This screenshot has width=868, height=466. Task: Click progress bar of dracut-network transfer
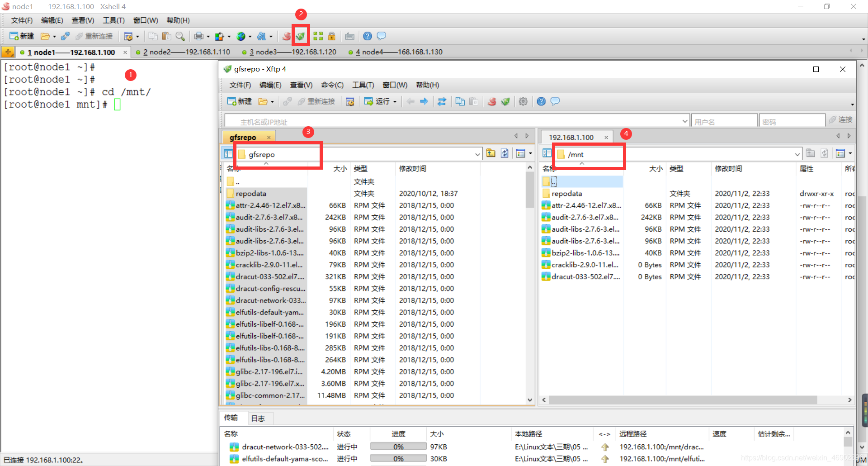398,447
